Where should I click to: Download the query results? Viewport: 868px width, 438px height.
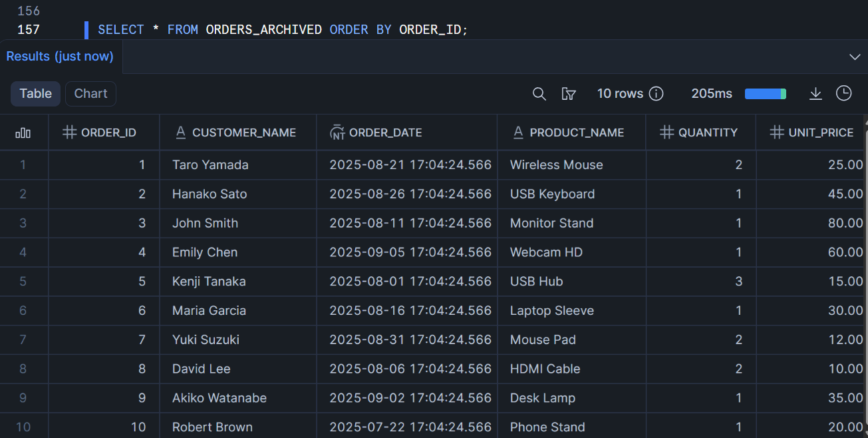coord(815,94)
